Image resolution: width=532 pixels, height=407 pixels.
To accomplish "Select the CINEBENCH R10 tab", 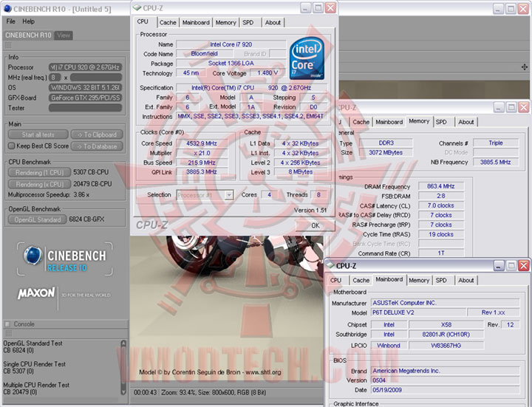I will (x=28, y=35).
